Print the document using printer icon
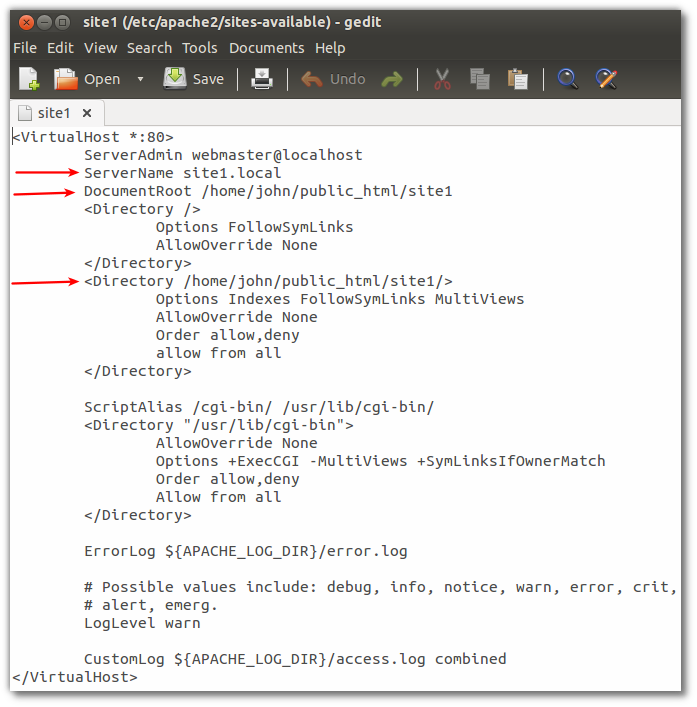This screenshot has height=707, width=697. pyautogui.click(x=261, y=79)
